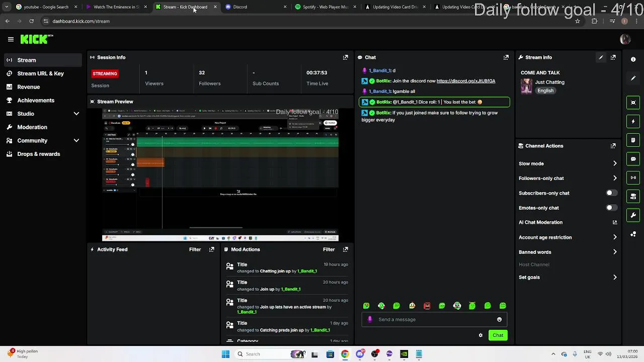Open Mod Actions Filter
This screenshot has width=644, height=362.
[x=329, y=249]
